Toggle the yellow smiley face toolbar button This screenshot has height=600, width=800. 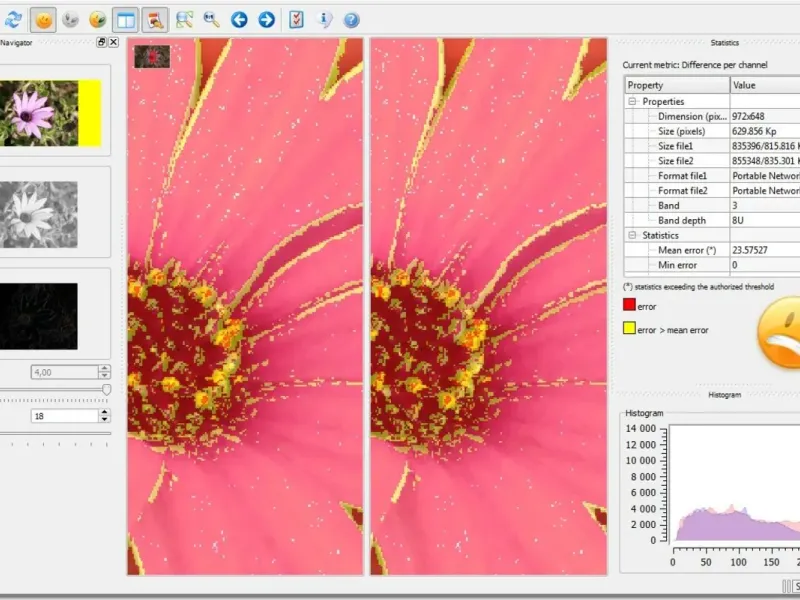(44, 19)
